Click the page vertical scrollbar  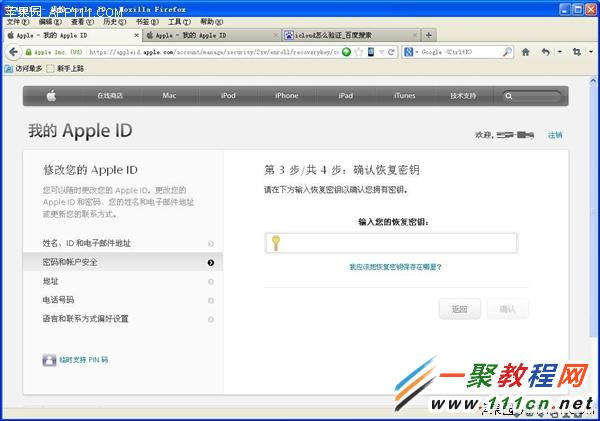point(593,210)
